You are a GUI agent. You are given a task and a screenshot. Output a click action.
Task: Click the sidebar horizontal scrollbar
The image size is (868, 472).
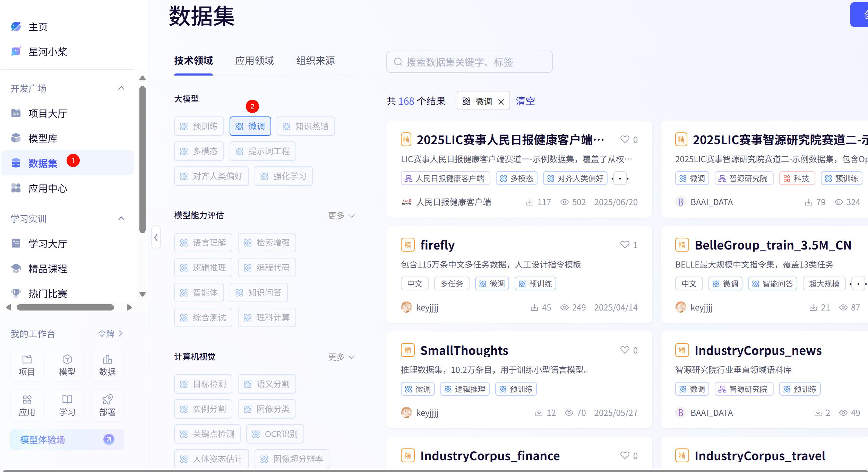[65, 307]
